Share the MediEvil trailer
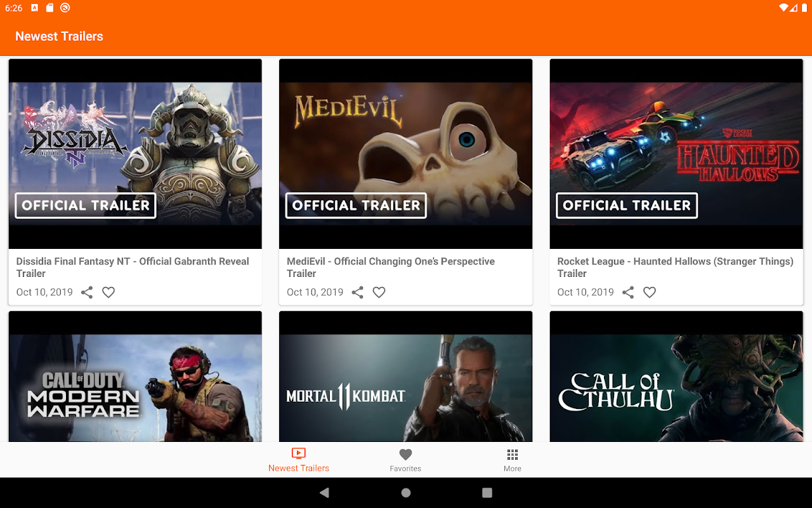812x508 pixels. pyautogui.click(x=358, y=292)
